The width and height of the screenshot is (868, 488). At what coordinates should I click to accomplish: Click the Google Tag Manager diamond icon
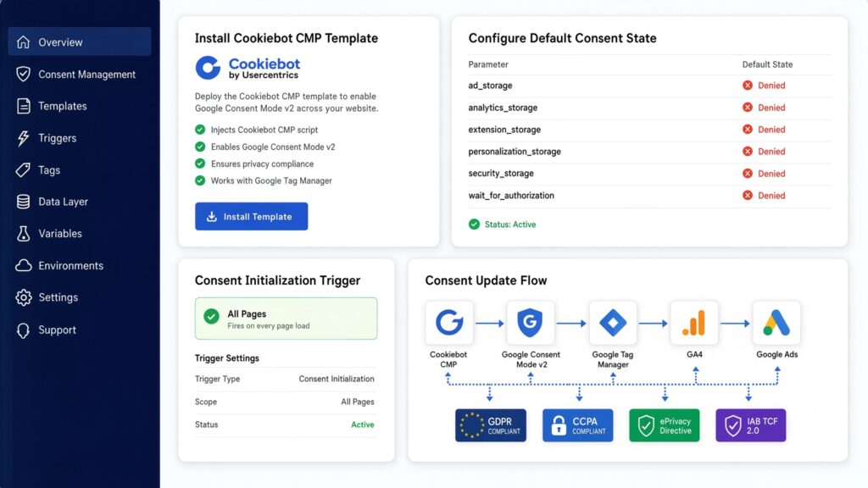613,323
